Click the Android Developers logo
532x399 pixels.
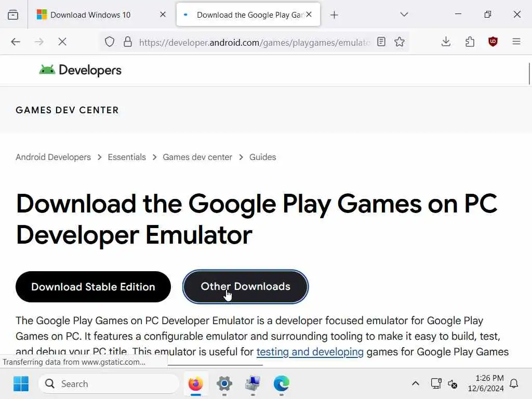(x=80, y=70)
